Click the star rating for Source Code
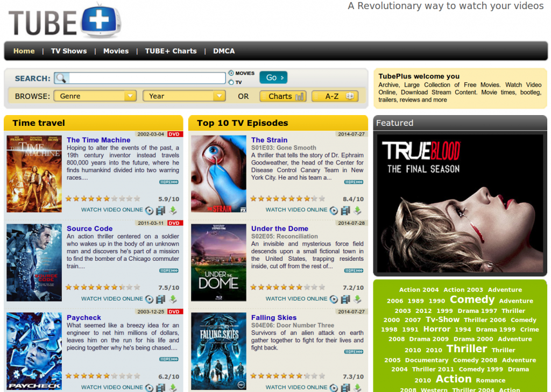The height and width of the screenshot is (392, 551). pos(103,287)
